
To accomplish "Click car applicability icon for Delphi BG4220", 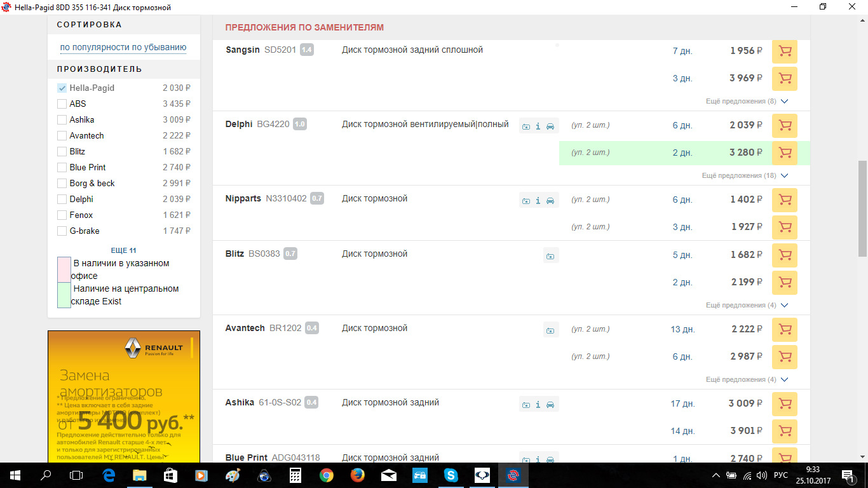I will pos(551,126).
